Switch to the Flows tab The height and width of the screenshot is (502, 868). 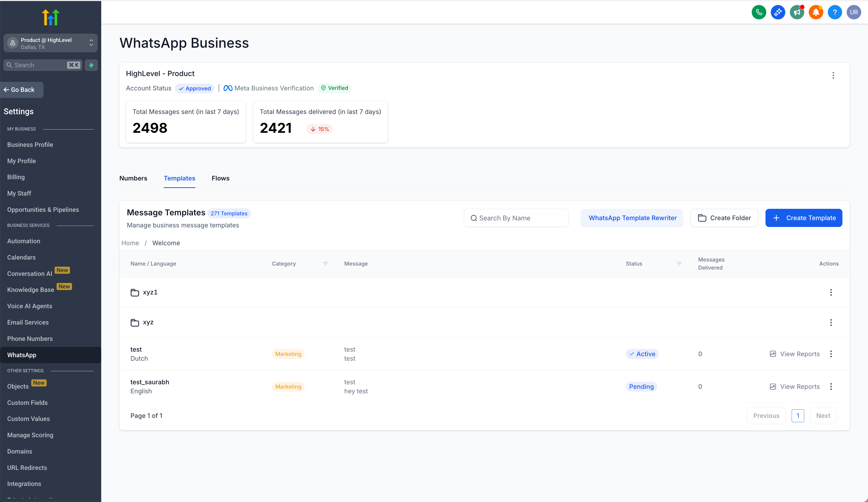(x=221, y=178)
